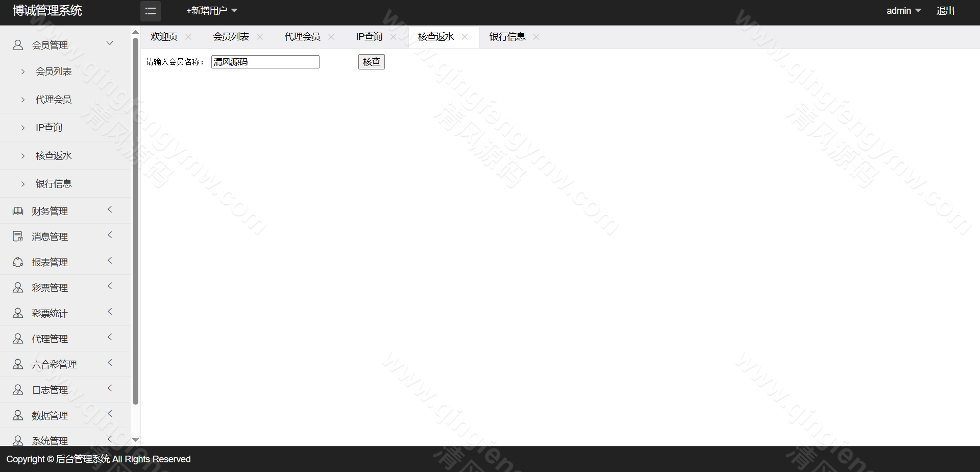Click the 财务管理 book icon
This screenshot has height=472, width=980.
pos(18,211)
